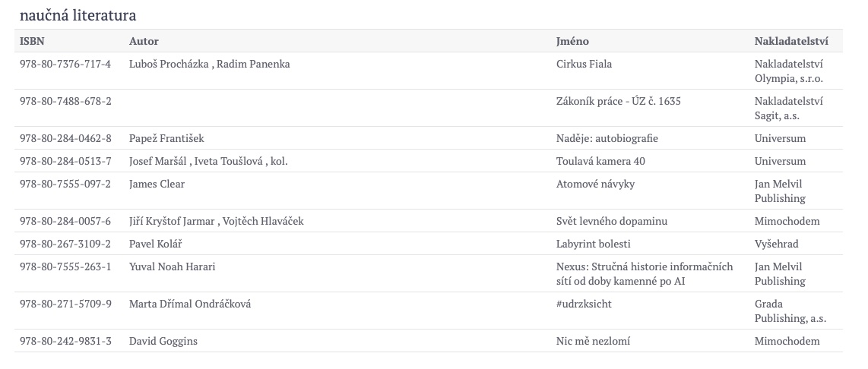
Task: Click author Papež František
Action: pyautogui.click(x=166, y=138)
